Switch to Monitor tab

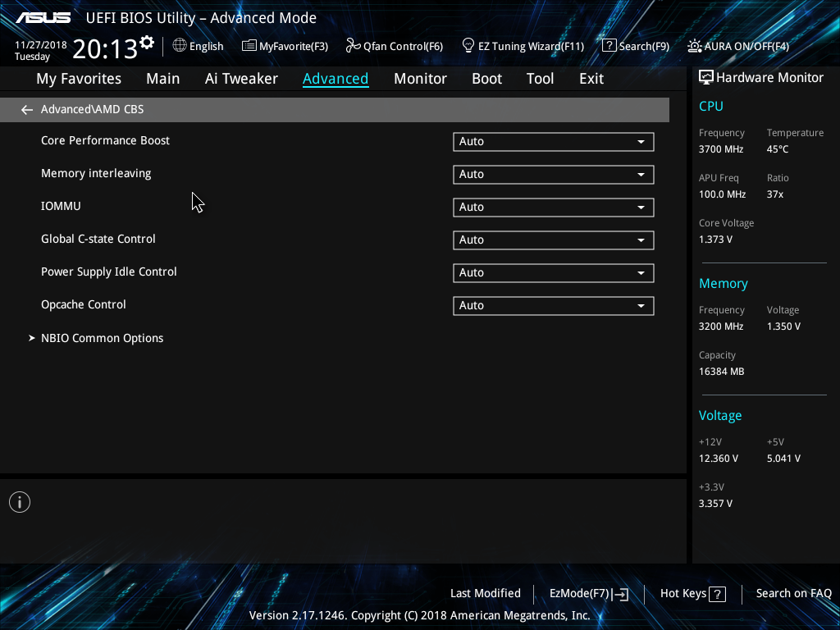click(x=420, y=79)
